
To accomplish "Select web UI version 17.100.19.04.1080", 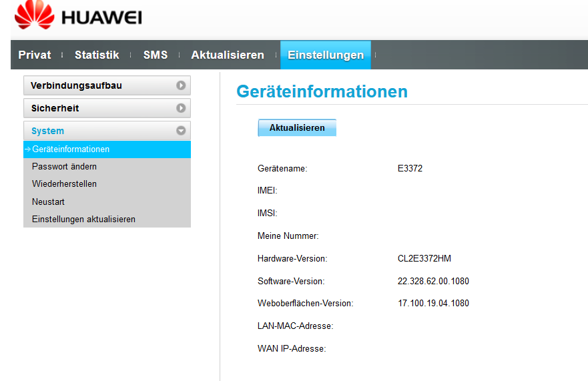I will tap(433, 303).
